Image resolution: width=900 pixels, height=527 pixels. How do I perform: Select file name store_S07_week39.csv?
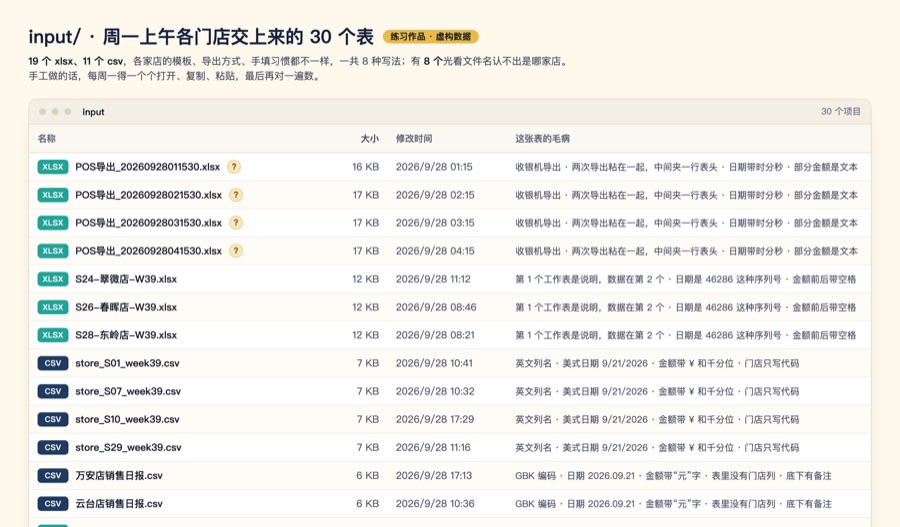click(128, 392)
